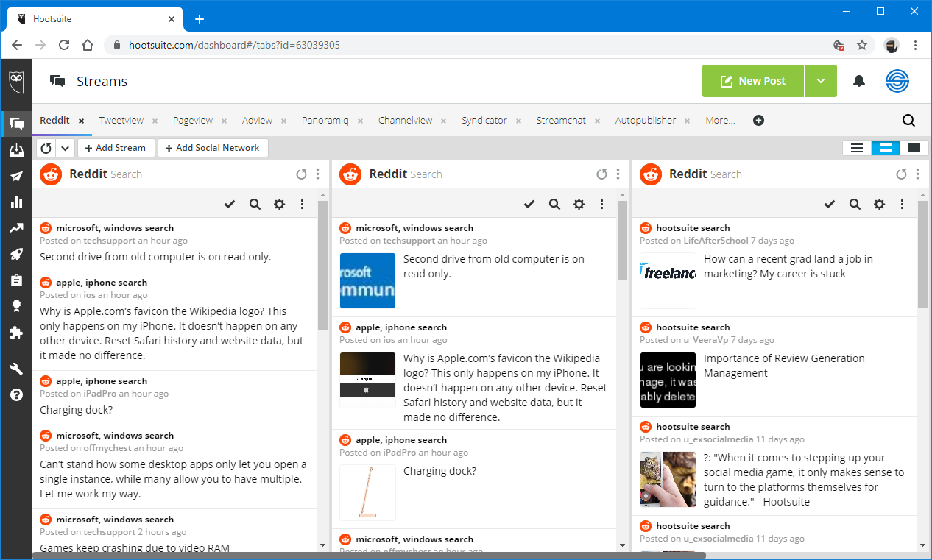
Task: Open the Tools wrench icon in sidebar
Action: [x=16, y=368]
